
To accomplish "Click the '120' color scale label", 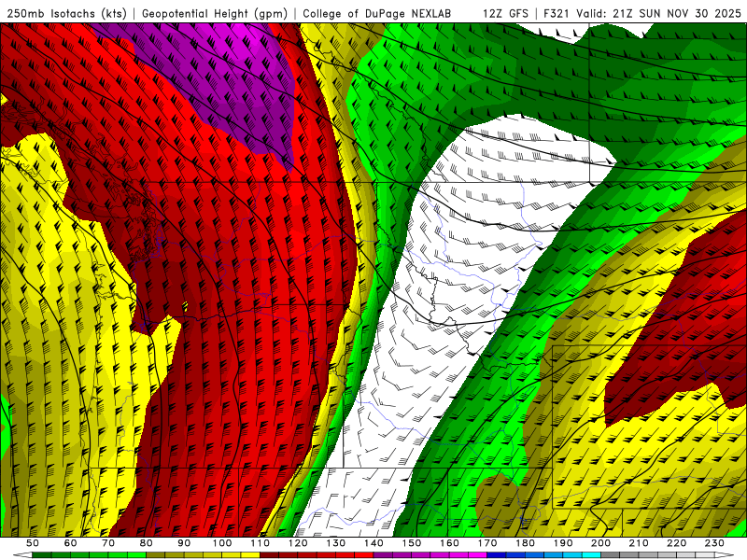I will (298, 543).
